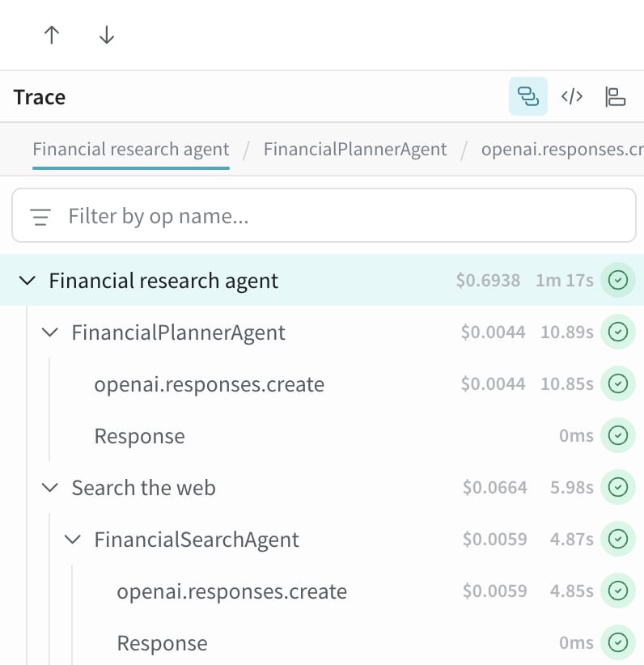644x665 pixels.
Task: Open openai.responses.create under FinancialSearchAgent
Action: pos(322,591)
